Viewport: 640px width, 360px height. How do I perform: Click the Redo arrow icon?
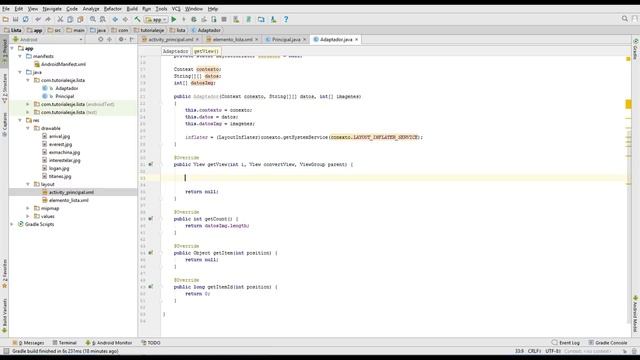pos(48,19)
